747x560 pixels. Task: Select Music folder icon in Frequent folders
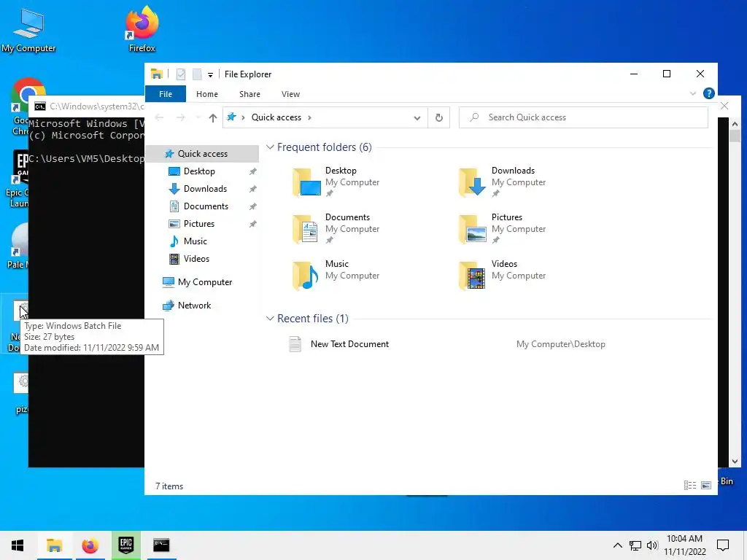pos(306,275)
